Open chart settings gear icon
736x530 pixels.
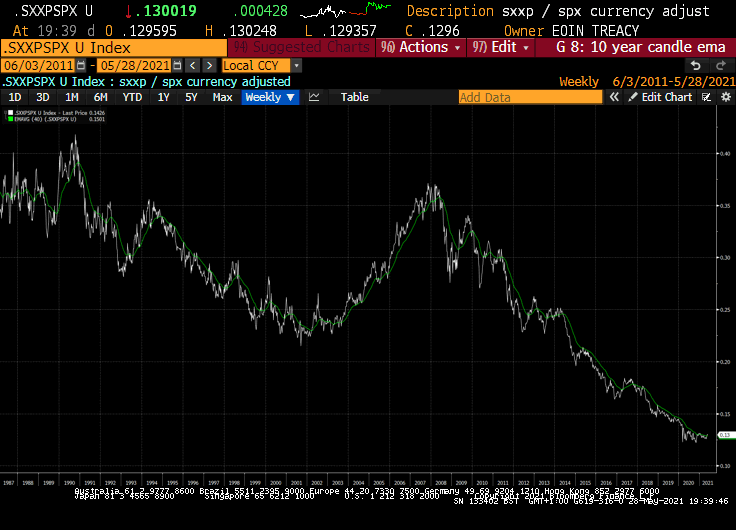[x=726, y=97]
